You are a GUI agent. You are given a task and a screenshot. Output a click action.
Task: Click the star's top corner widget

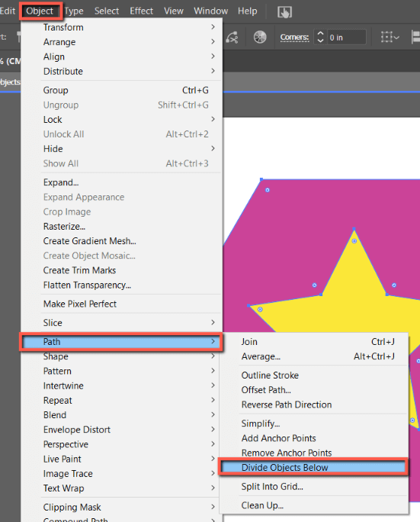(354, 241)
